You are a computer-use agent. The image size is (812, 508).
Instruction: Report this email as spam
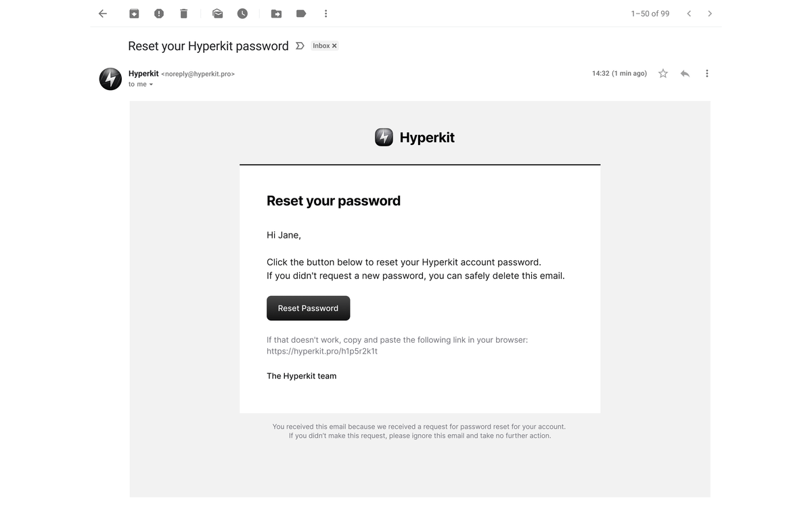coord(159,14)
